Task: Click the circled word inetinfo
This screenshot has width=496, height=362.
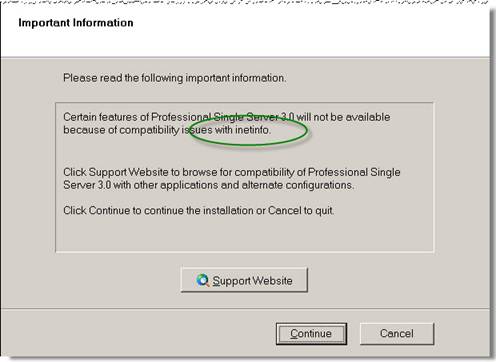Action: point(252,130)
